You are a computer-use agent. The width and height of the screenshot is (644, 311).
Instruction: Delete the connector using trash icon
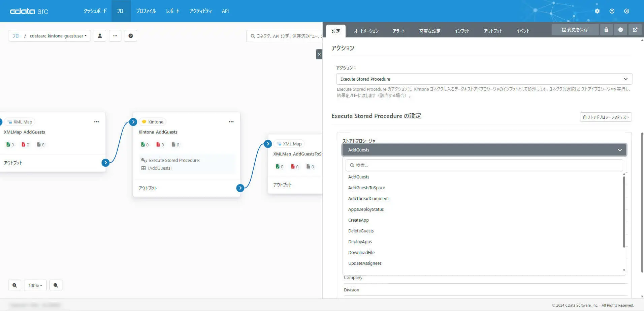(x=606, y=30)
